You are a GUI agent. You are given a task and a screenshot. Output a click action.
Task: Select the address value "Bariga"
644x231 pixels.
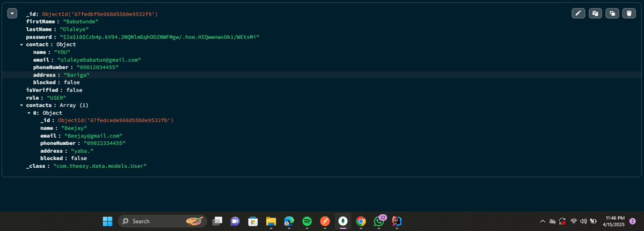coord(76,75)
